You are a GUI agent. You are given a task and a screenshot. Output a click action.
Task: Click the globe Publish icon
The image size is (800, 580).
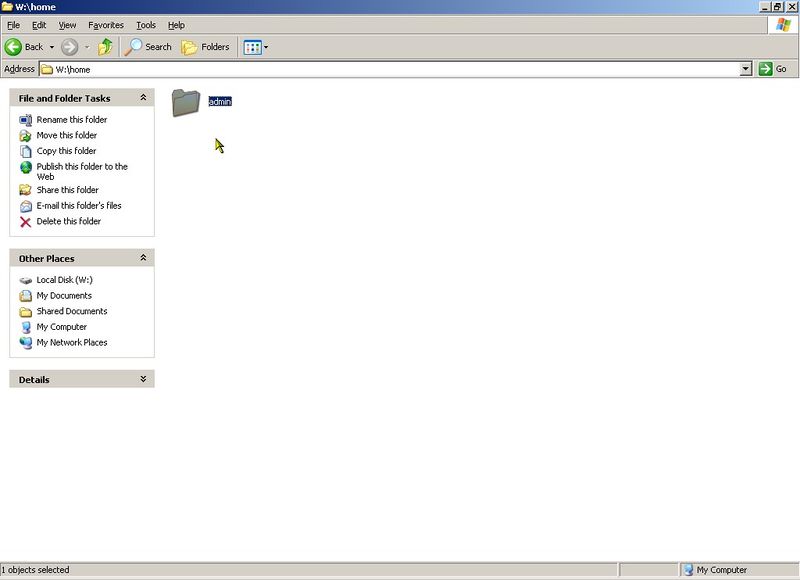26,167
